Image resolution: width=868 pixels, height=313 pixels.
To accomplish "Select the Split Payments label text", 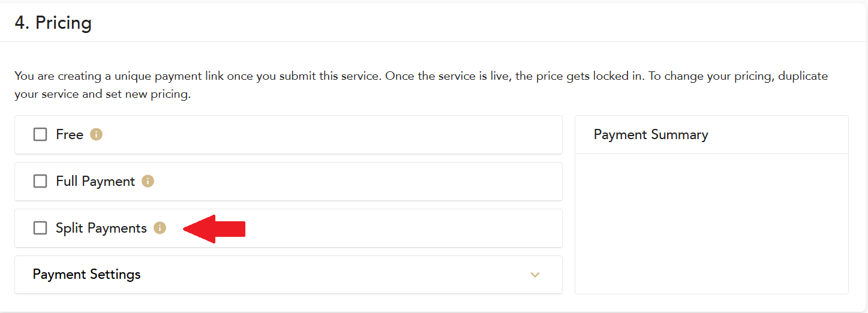I will (x=101, y=228).
